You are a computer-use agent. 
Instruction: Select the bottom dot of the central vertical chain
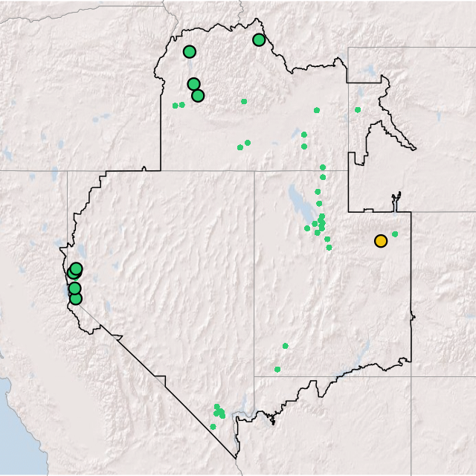pos(329,248)
